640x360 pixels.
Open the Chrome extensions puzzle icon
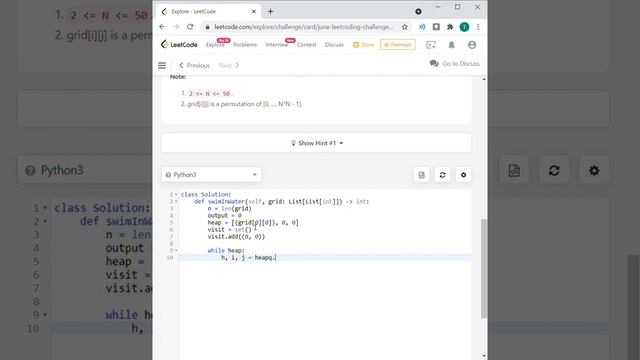coord(450,27)
